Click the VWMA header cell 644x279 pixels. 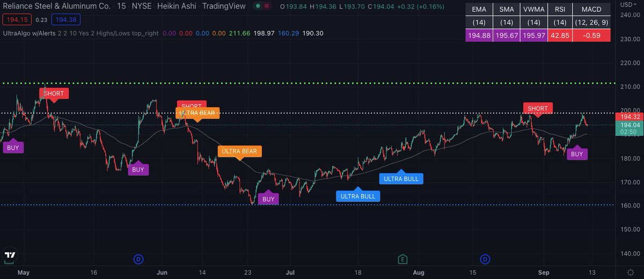tap(533, 9)
